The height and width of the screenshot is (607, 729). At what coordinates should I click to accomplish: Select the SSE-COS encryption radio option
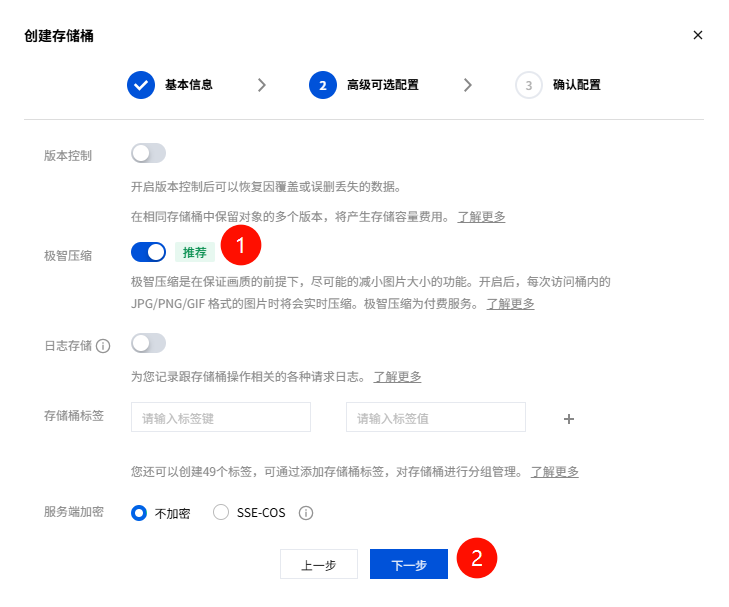click(221, 512)
